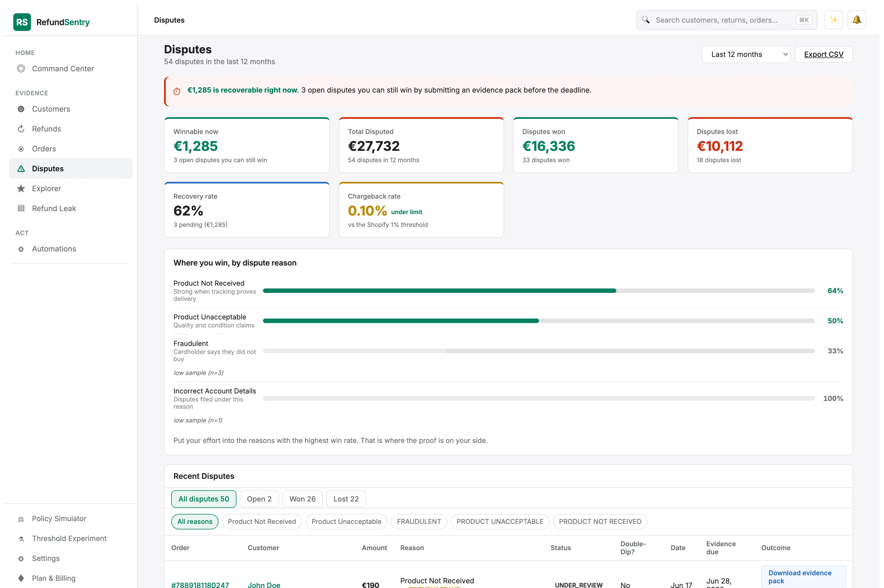Click the Total Disputed €27,732 card
This screenshot has width=884, height=588.
[421, 146]
